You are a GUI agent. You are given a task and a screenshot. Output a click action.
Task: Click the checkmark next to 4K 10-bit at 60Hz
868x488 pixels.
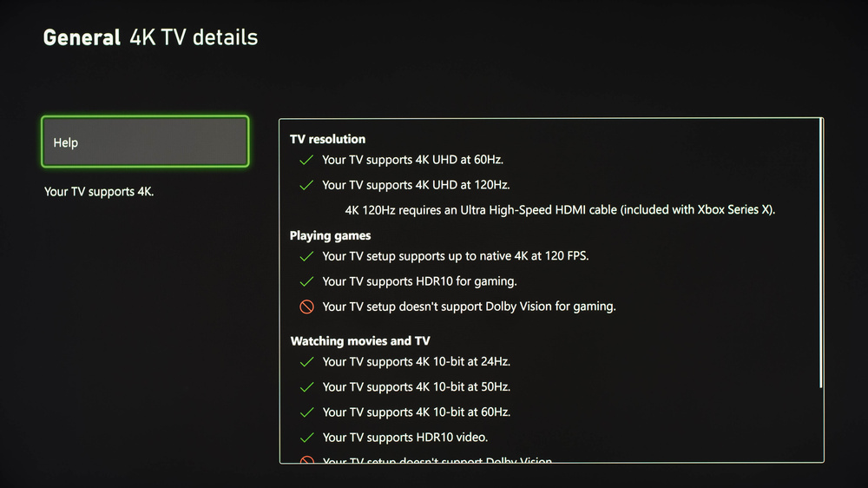pos(306,412)
